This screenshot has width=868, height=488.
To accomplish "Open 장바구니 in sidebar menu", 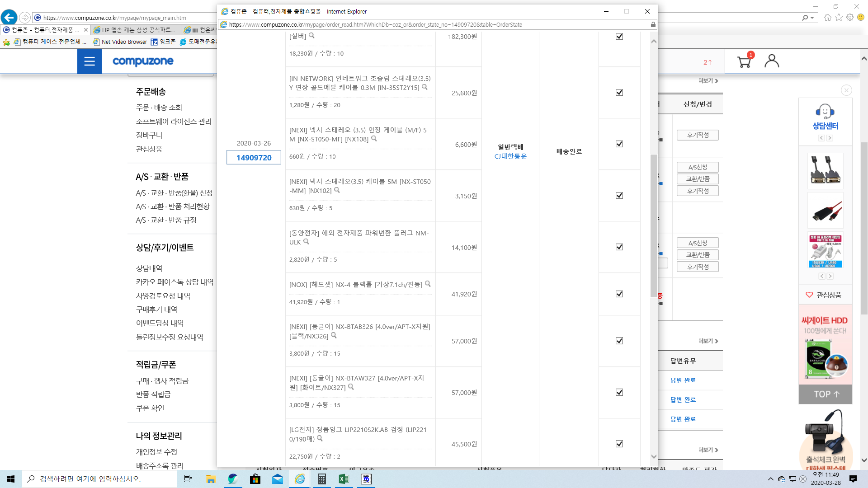I will [x=149, y=135].
